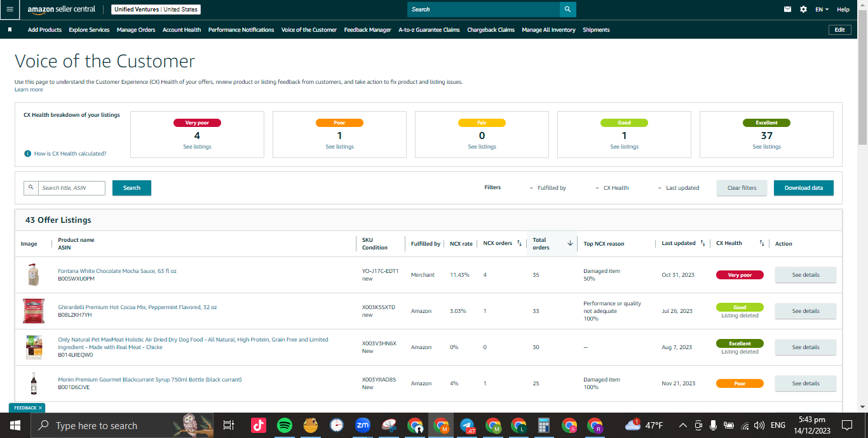Click Monin Blackcurrant Syrup thumbnail
Viewport: 868px width, 438px height.
pos(33,383)
